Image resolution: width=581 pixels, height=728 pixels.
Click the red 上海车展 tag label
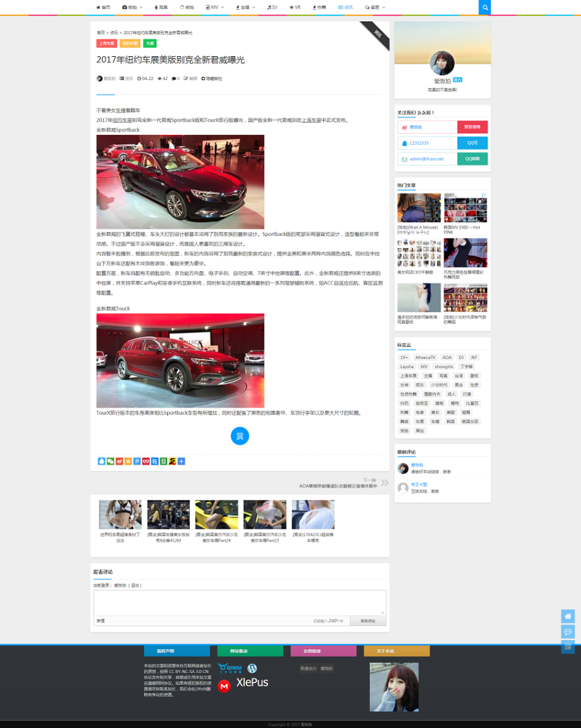pos(107,43)
